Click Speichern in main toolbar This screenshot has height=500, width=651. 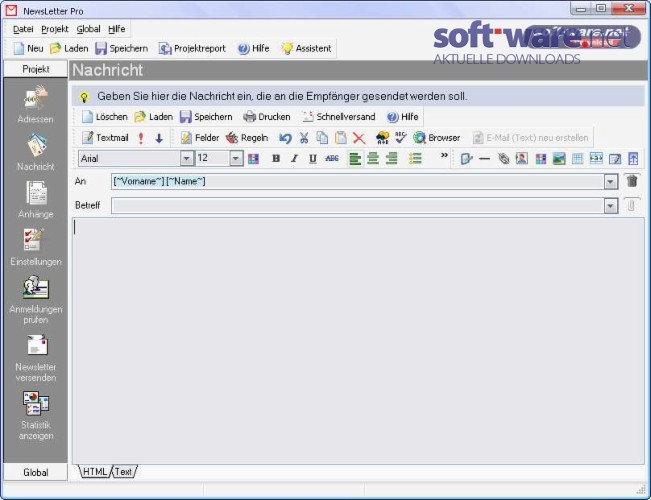point(121,49)
